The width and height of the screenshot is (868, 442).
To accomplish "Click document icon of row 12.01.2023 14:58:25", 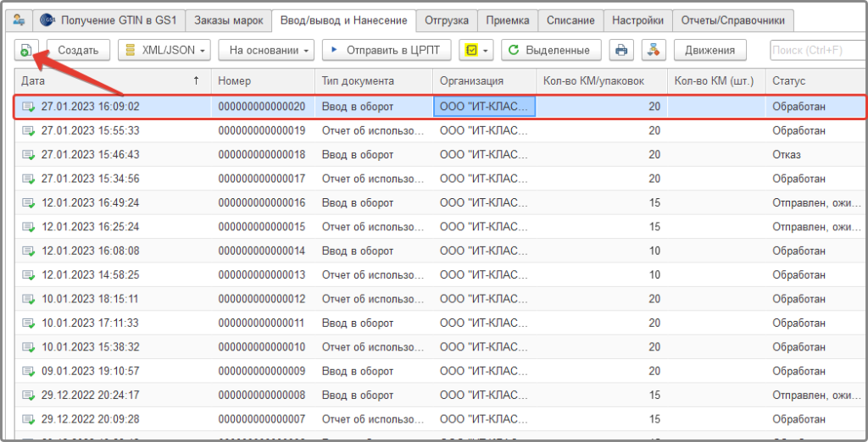I will (x=28, y=274).
